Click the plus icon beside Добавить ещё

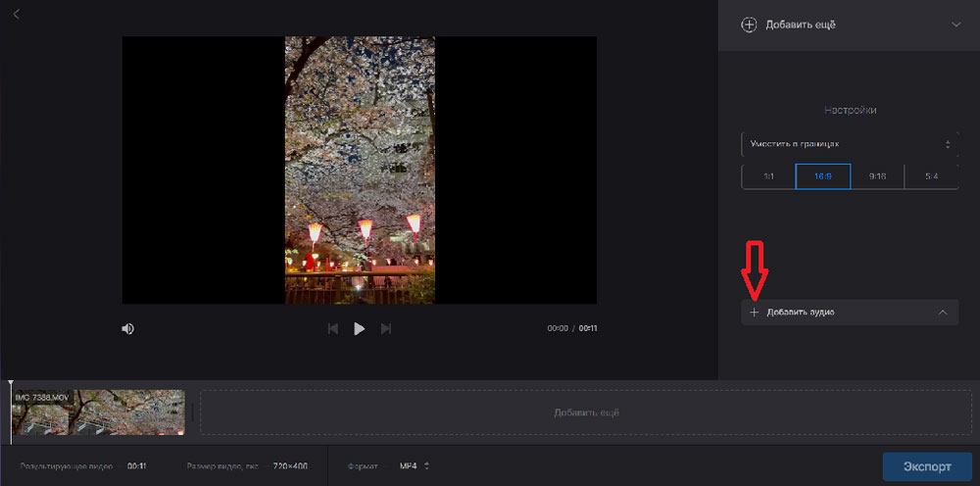[749, 24]
